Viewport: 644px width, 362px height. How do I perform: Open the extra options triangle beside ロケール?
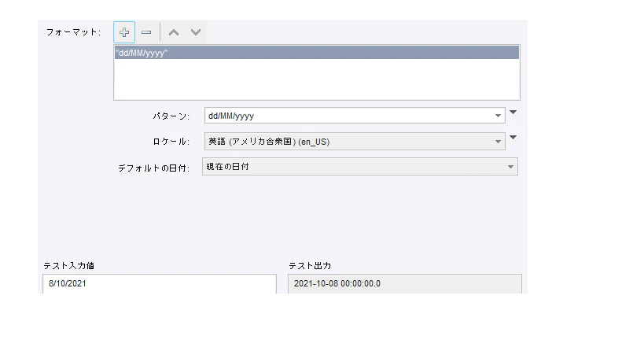[513, 137]
